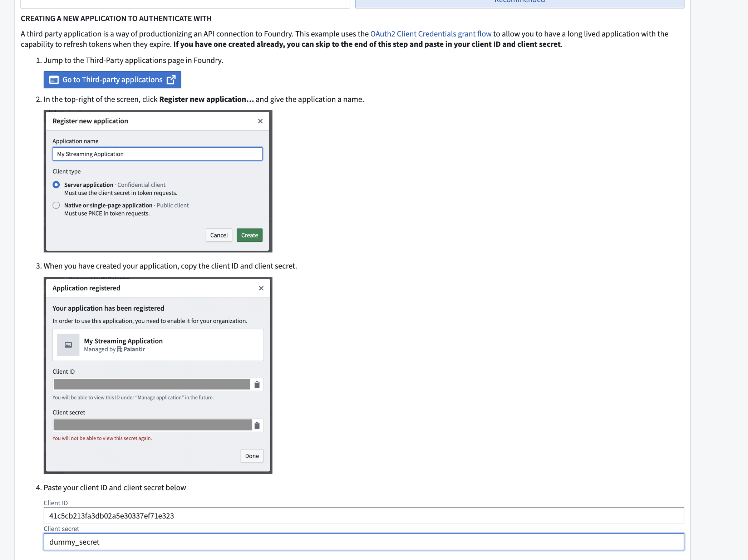The image size is (748, 560).
Task: Click the image placeholder for My Streaming Application
Action: pos(68,345)
